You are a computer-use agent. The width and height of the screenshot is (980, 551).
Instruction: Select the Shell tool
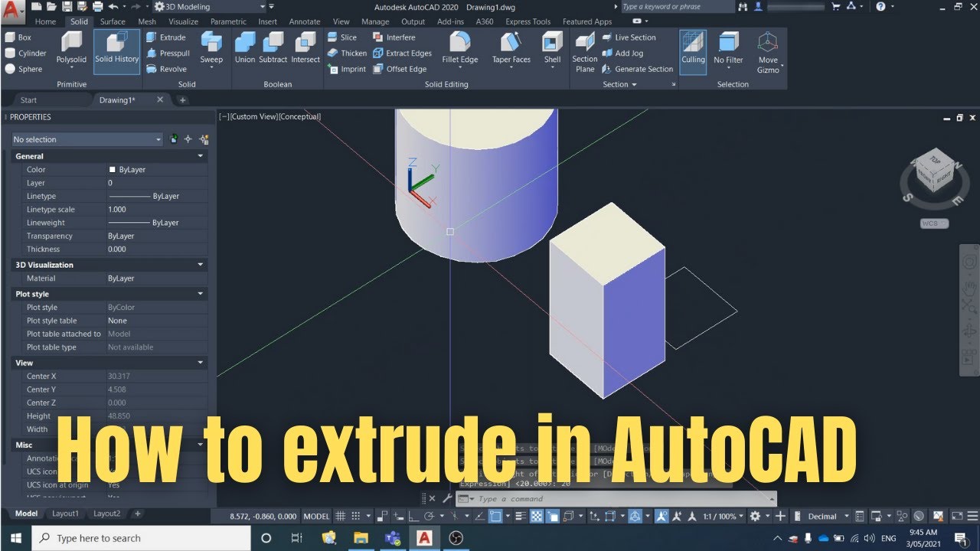(x=552, y=47)
